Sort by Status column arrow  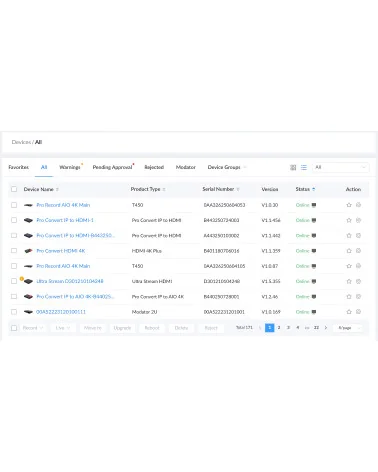(x=314, y=189)
